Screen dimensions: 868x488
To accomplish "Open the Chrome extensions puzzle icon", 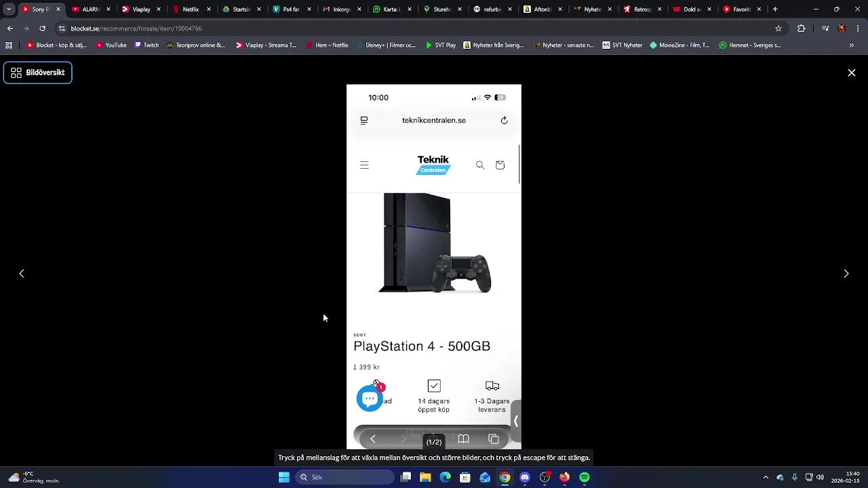I will [x=802, y=28].
